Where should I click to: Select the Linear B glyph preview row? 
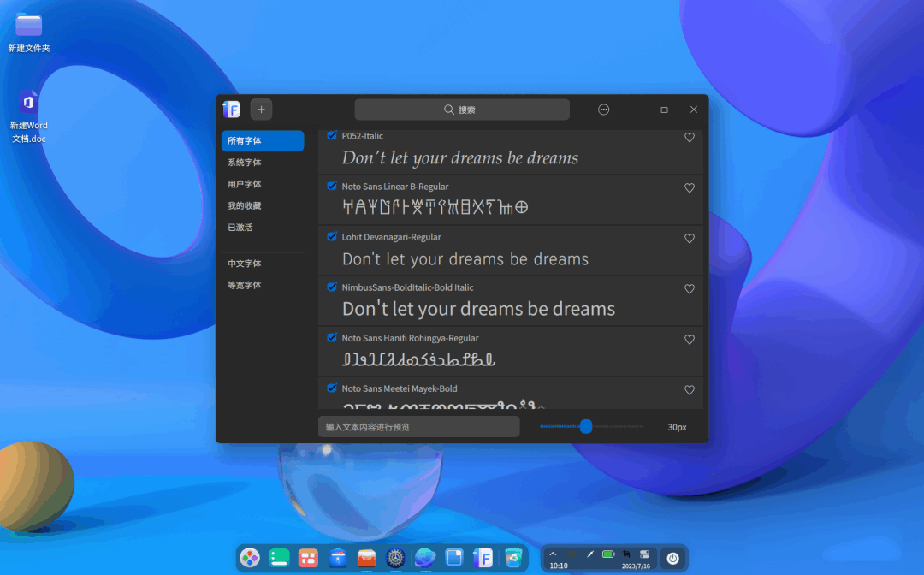click(x=435, y=207)
